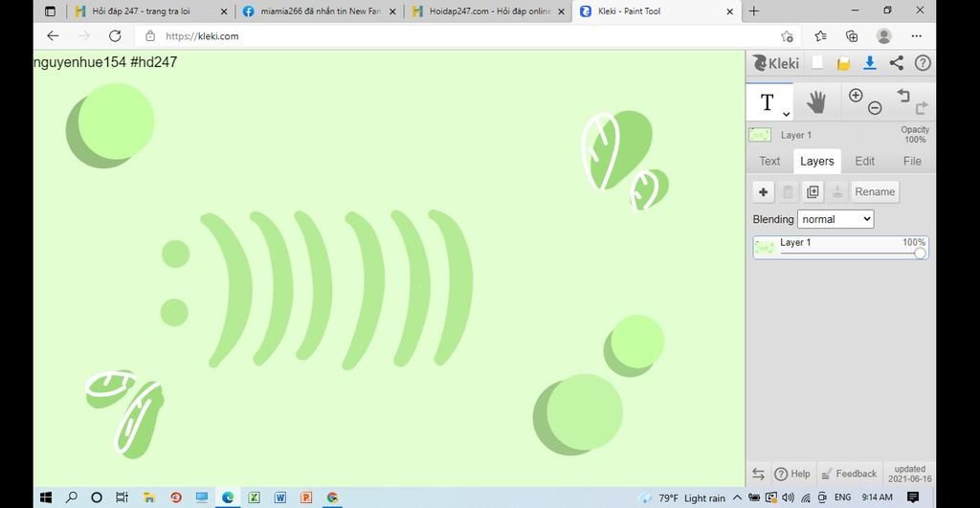Switch to the miamia266 Facebook browser tab

(320, 11)
